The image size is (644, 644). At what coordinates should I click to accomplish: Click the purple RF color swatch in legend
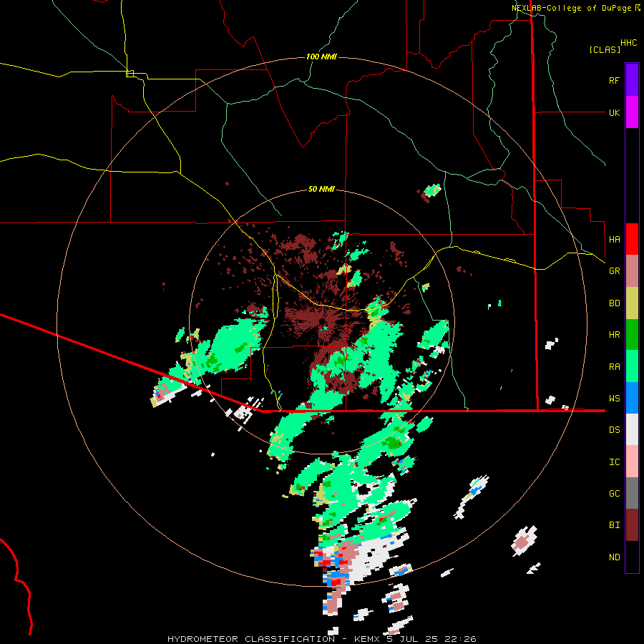pos(632,80)
